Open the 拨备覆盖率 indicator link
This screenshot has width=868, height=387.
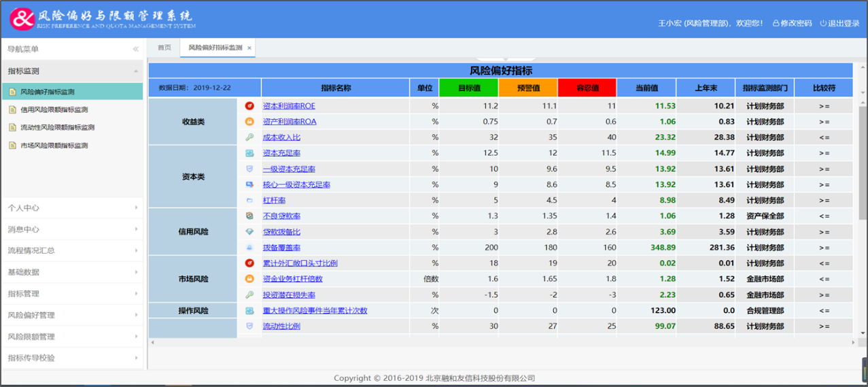pyautogui.click(x=281, y=248)
